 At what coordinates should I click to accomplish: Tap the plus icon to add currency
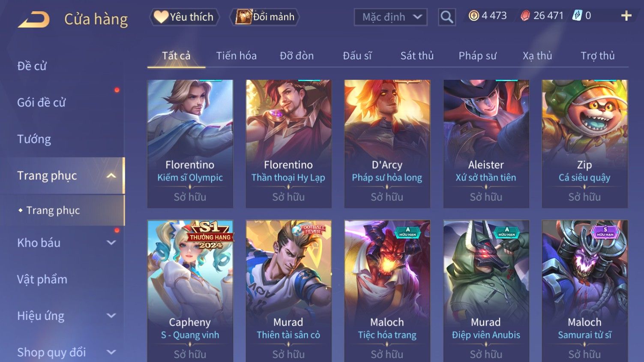click(626, 16)
